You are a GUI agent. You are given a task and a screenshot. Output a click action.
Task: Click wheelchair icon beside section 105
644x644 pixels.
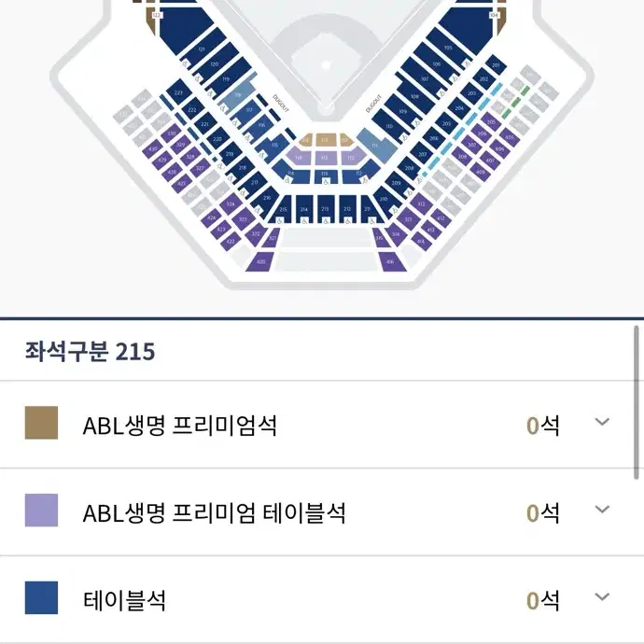click(x=467, y=63)
